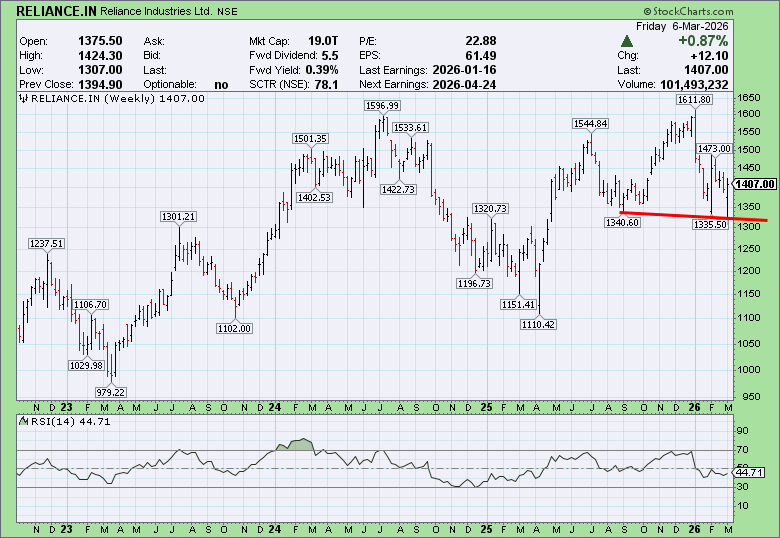
Task: Click the price chart type icon beside RELIANCE.IN (Weekly)
Action: click(24, 98)
